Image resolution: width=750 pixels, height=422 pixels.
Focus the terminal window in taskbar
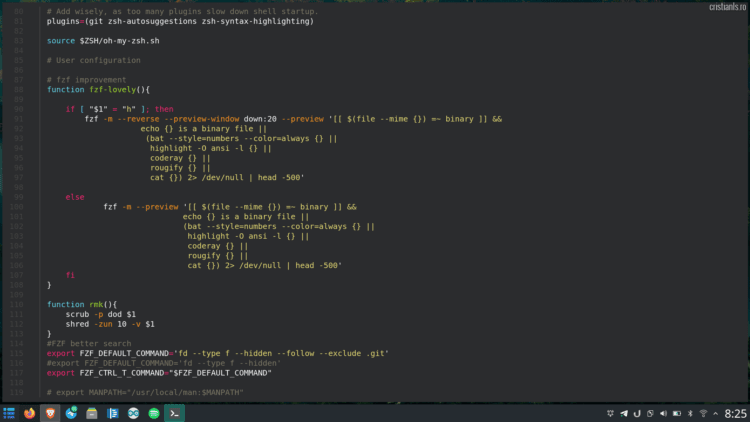click(174, 413)
